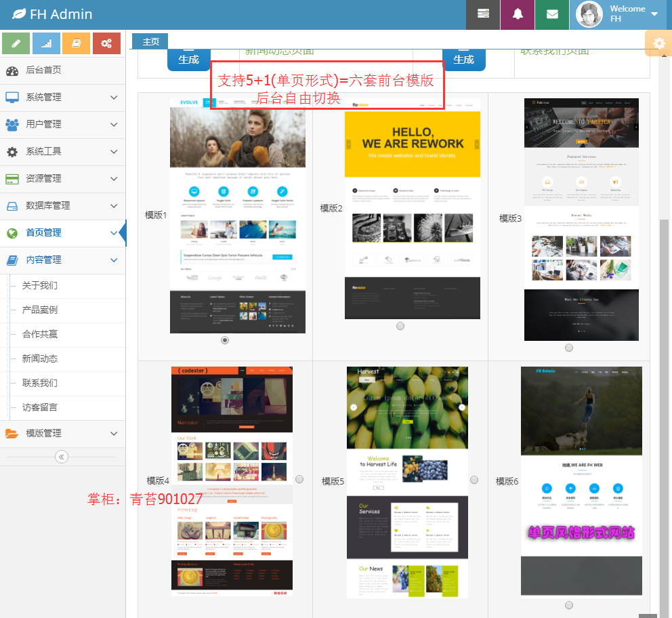
Task: Open the 模版4 codester template thumbnail
Action: point(232,481)
